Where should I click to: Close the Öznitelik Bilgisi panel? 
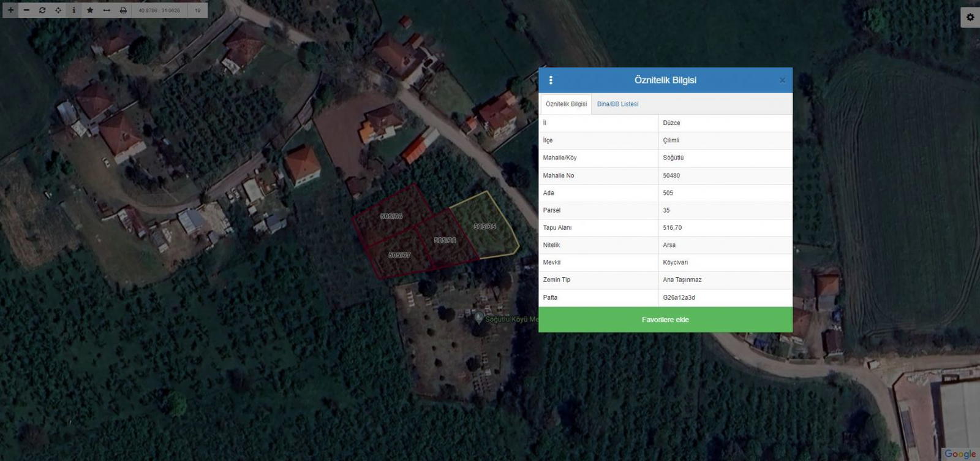coord(782,80)
